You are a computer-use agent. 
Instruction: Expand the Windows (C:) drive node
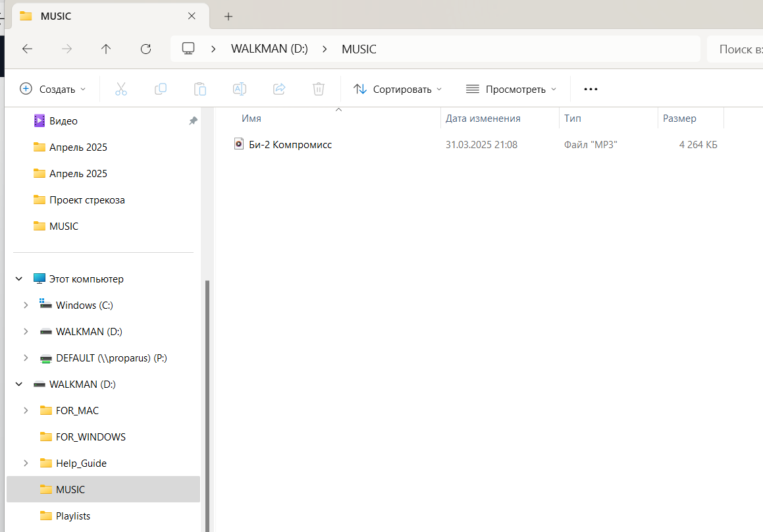coord(26,306)
